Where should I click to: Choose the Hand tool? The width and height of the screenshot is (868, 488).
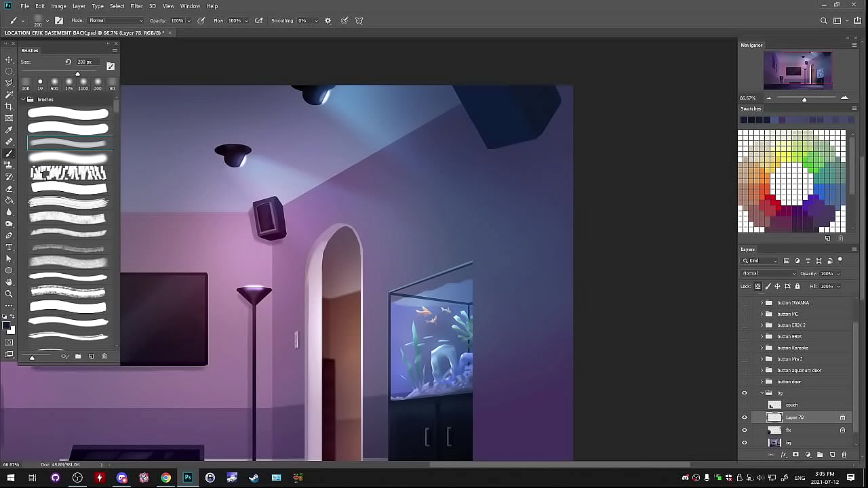tap(9, 282)
